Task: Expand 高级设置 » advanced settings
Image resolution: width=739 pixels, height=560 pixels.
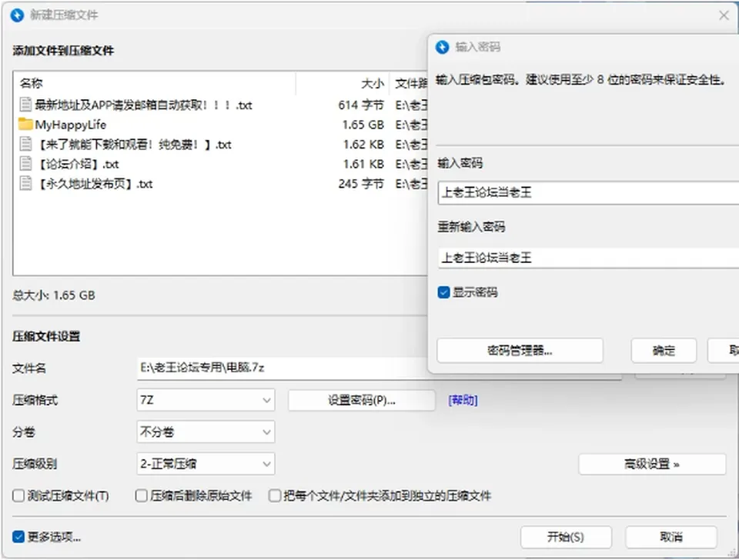Action: tap(652, 465)
